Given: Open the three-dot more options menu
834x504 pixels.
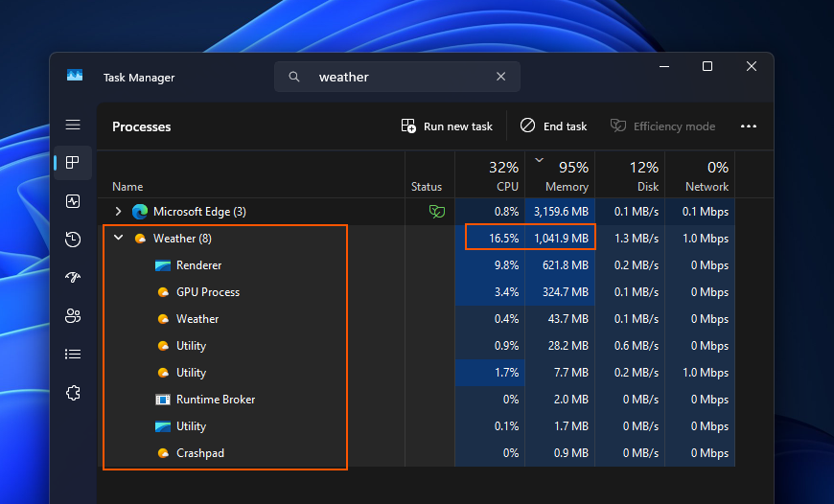Looking at the screenshot, I should (x=749, y=126).
